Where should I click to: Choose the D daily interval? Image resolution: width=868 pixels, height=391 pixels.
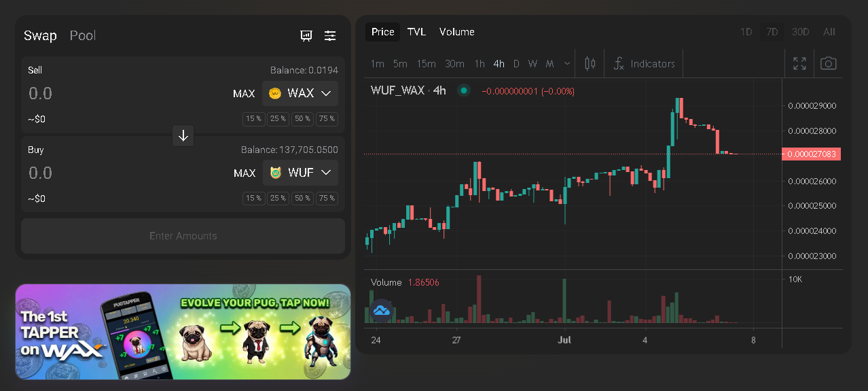(516, 64)
